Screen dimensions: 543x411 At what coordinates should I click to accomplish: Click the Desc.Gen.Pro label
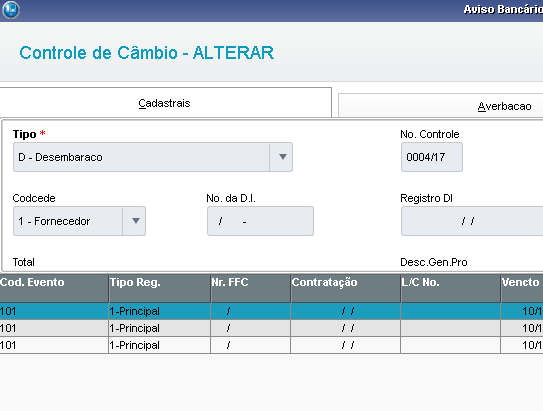tap(434, 262)
